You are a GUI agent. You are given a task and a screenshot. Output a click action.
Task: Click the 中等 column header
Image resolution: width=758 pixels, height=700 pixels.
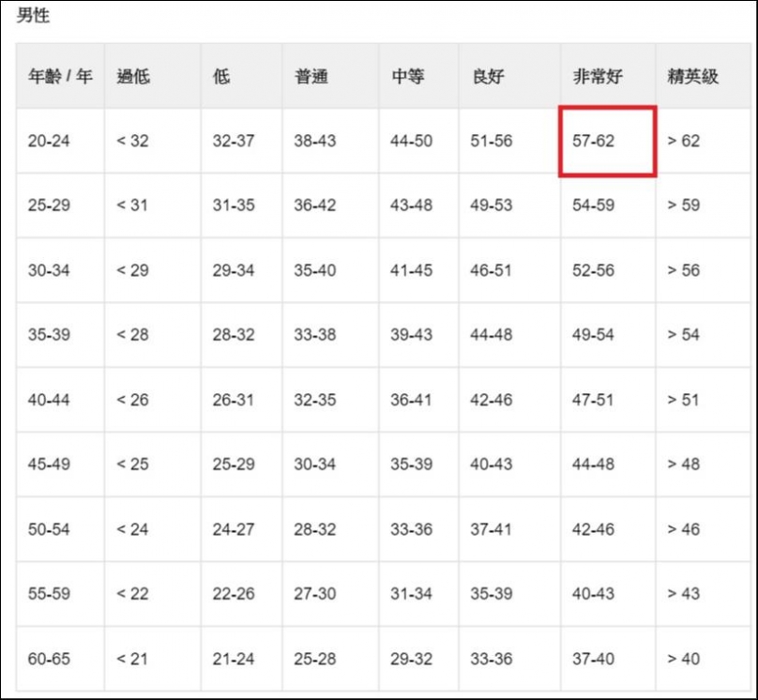pyautogui.click(x=407, y=76)
